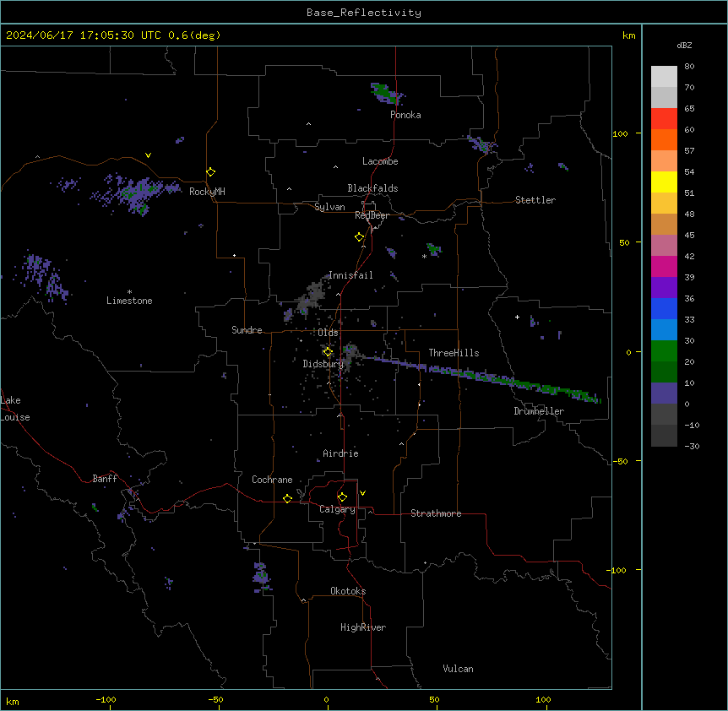This screenshot has width=728, height=711.
Task: Click the km label at bottom left
Action: [x=13, y=701]
